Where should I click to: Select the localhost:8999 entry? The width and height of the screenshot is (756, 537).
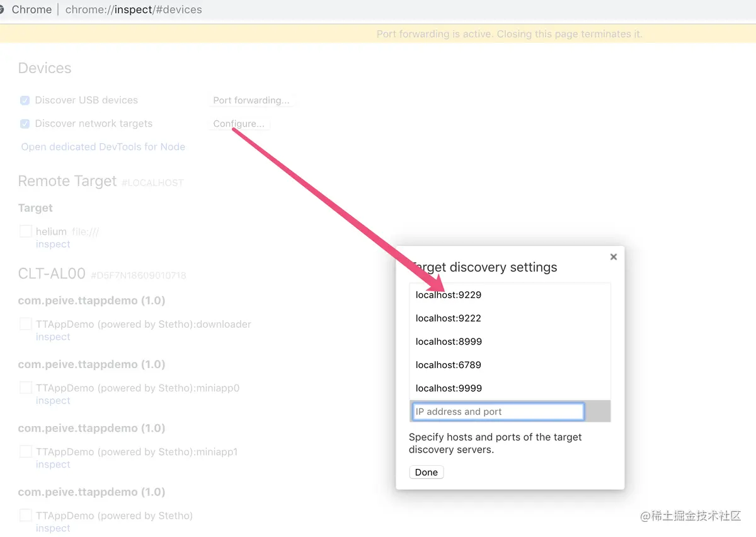(x=510, y=342)
